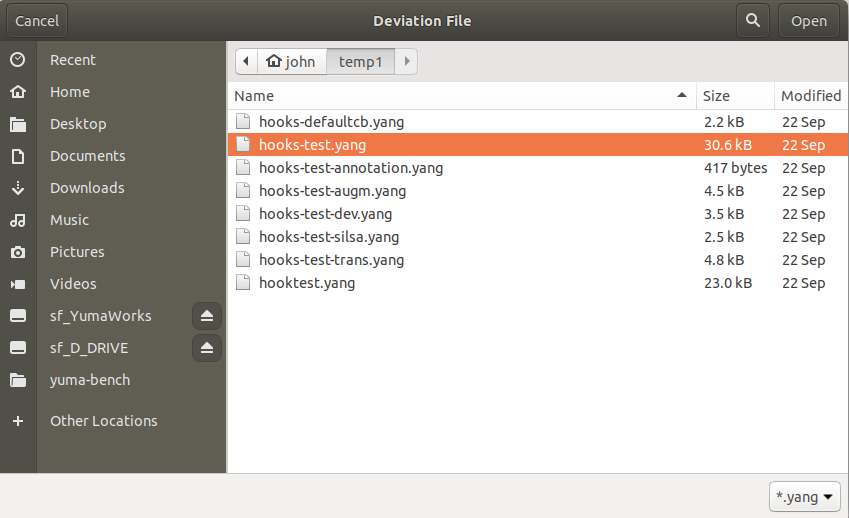Select hooks-defaultcb.yang file name
The height and width of the screenshot is (518, 849).
pos(331,122)
